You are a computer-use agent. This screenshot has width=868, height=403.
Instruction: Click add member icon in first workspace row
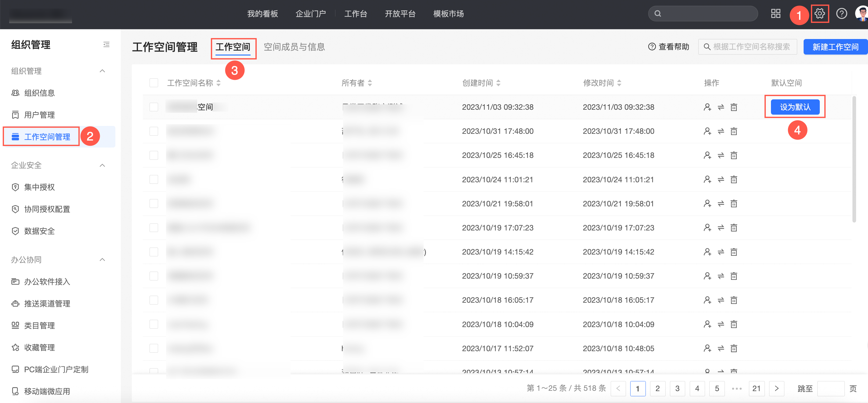pos(707,107)
